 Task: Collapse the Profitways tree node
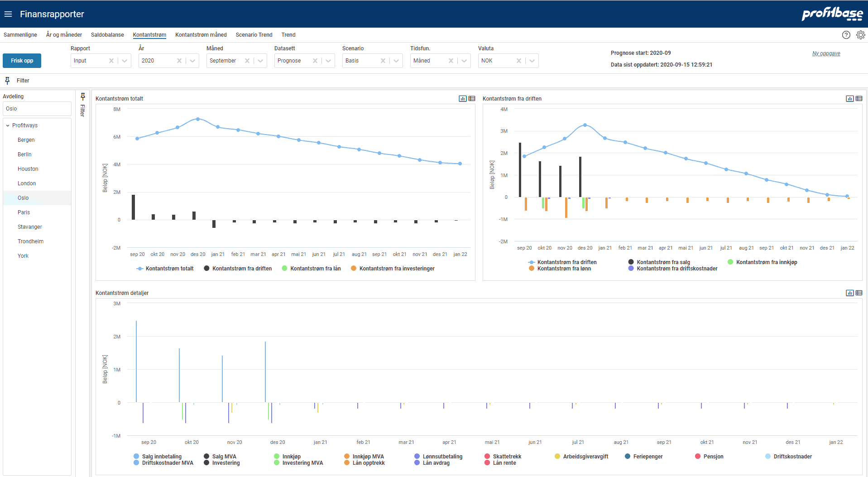[x=8, y=125]
